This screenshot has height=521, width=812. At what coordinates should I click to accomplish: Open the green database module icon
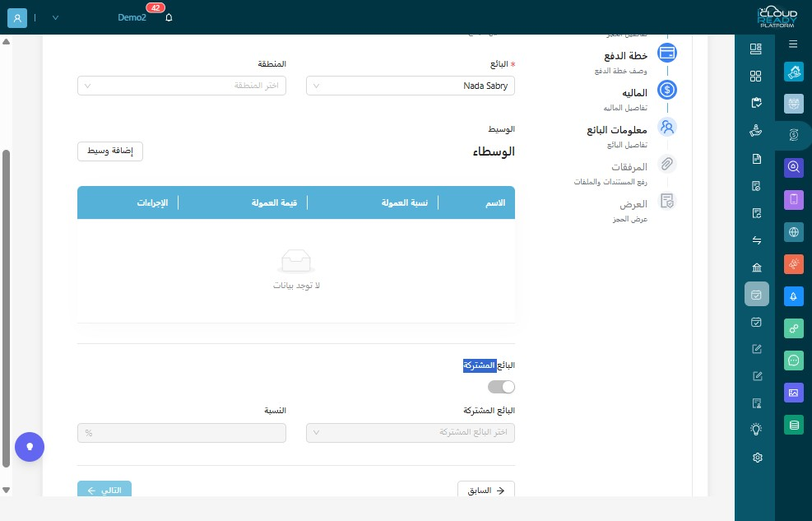(793, 426)
